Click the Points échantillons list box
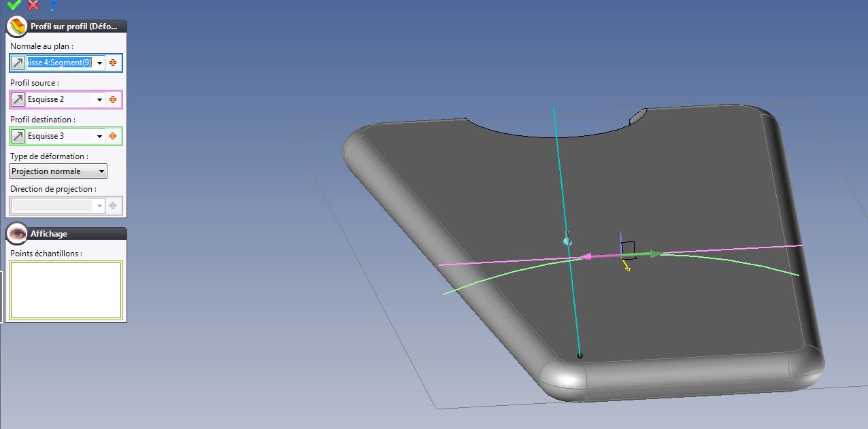The image size is (868, 429). click(66, 290)
